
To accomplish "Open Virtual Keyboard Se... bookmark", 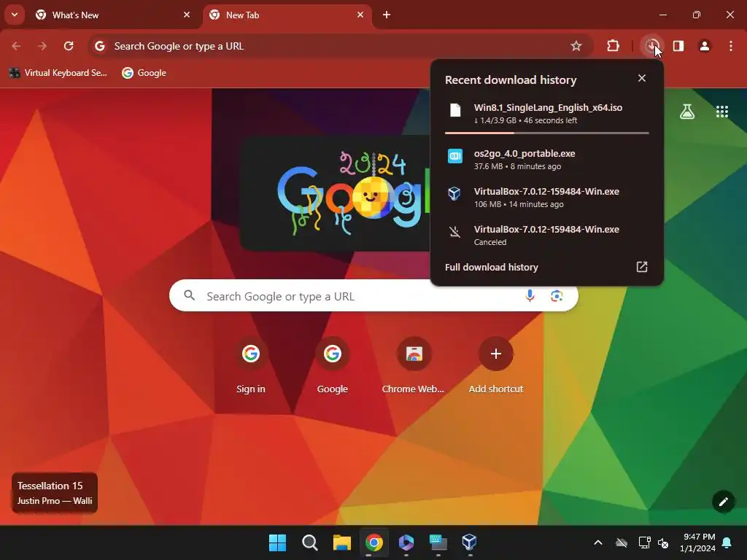I will coord(58,73).
